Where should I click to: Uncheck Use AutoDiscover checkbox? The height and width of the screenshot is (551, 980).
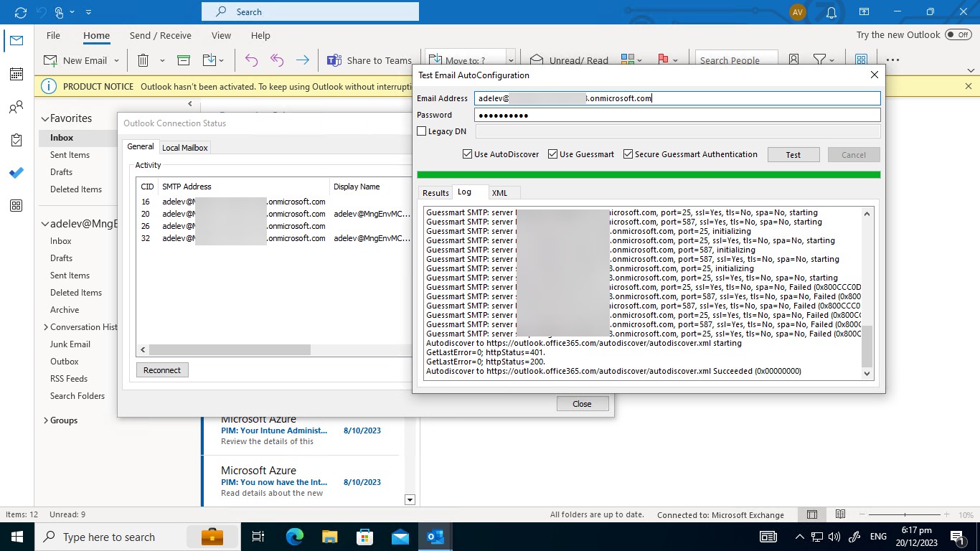[468, 154]
